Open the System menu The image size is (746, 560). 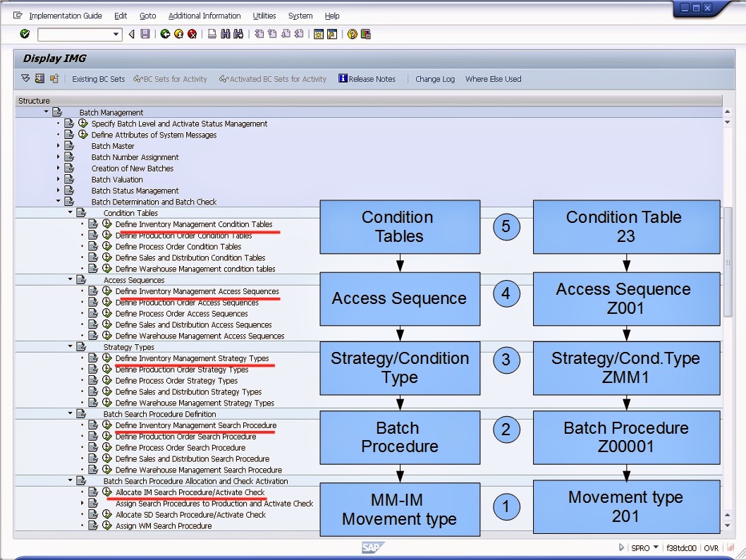(300, 16)
